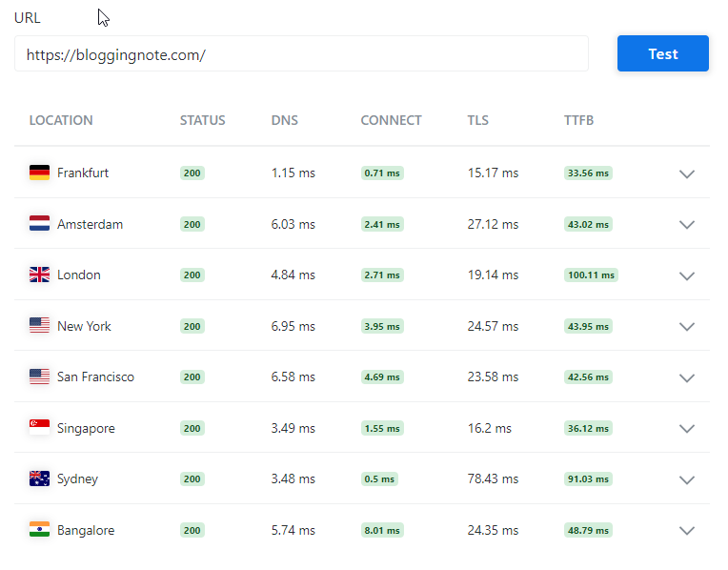
Task: Expand the London row details chevron
Action: 687,275
